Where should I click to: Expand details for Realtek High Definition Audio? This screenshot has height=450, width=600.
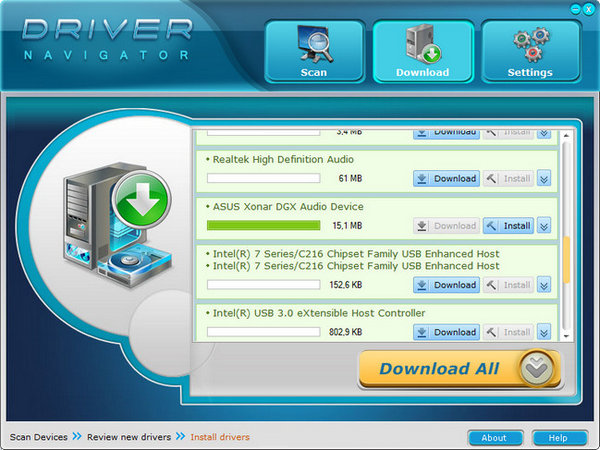544,179
